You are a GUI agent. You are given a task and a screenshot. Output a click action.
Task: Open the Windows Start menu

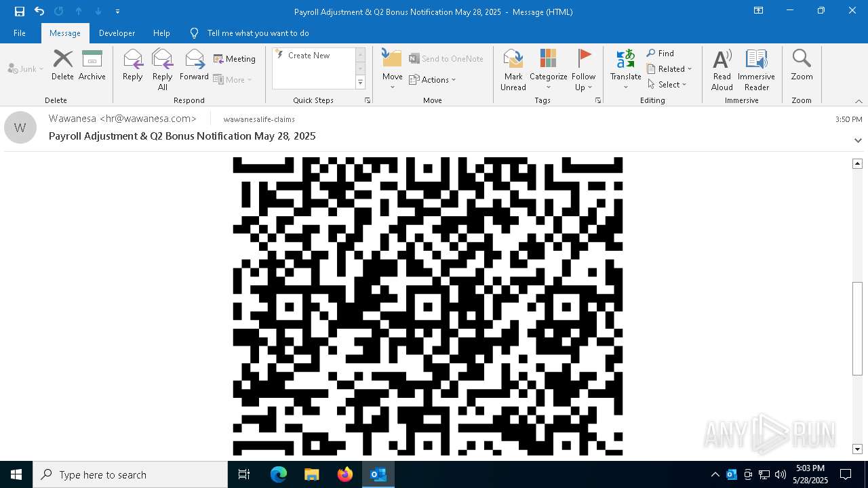pos(16,474)
